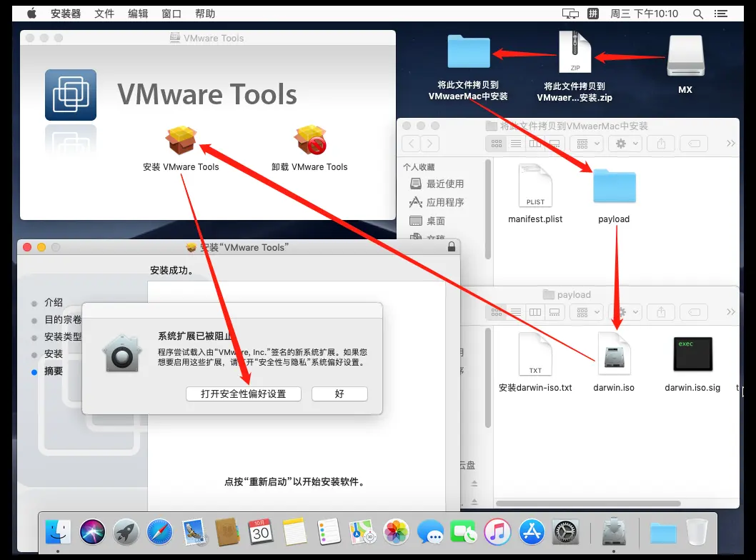Image resolution: width=756 pixels, height=560 pixels.
Task: Go forward in upper Finder window
Action: pos(429,144)
